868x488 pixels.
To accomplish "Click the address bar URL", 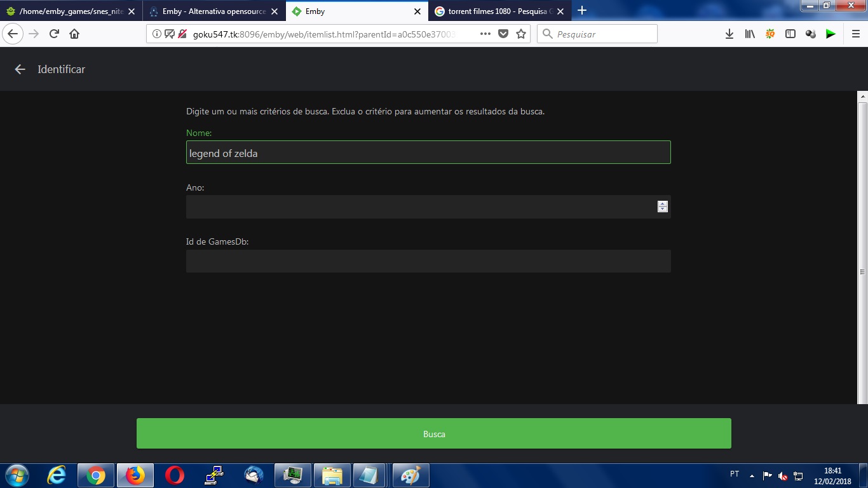I will click(x=324, y=34).
